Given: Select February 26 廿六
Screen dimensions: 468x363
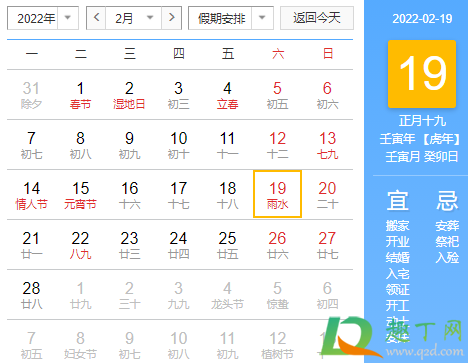Looking at the screenshot, I should [277, 245].
